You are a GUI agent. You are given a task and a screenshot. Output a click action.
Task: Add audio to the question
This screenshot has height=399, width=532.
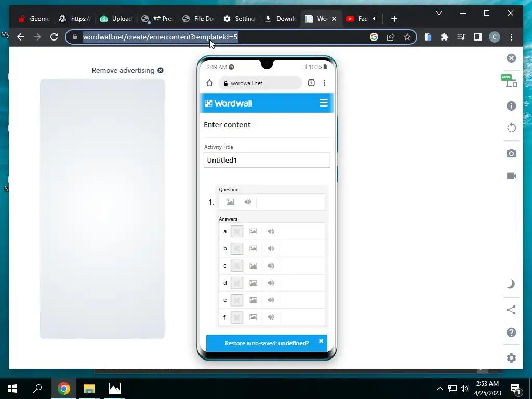click(x=248, y=202)
